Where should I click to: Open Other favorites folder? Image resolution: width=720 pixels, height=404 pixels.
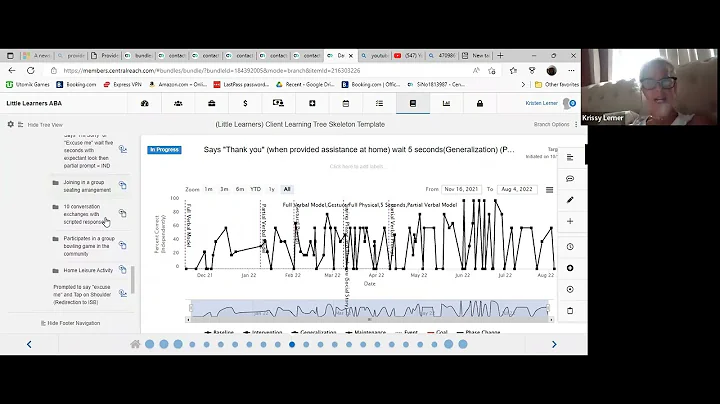pos(557,84)
